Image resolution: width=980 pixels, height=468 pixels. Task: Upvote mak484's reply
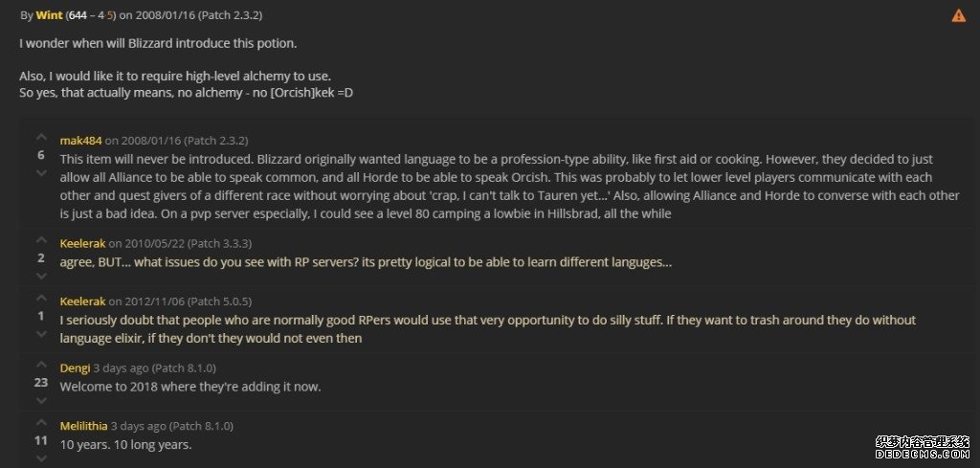(41, 138)
